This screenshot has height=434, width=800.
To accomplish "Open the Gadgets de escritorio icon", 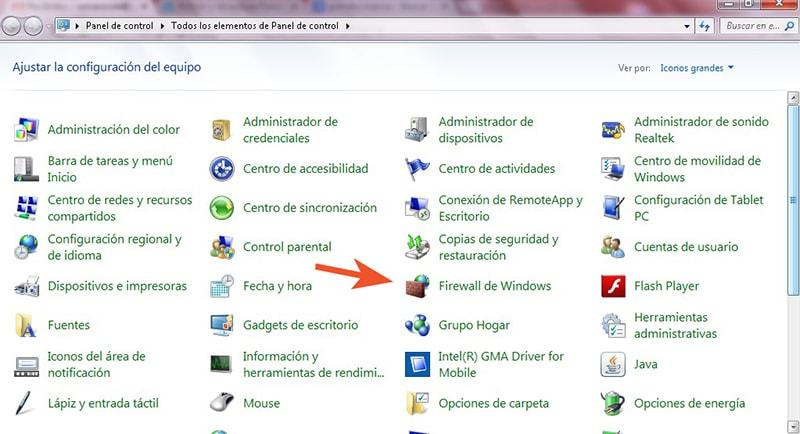I will tap(221, 325).
